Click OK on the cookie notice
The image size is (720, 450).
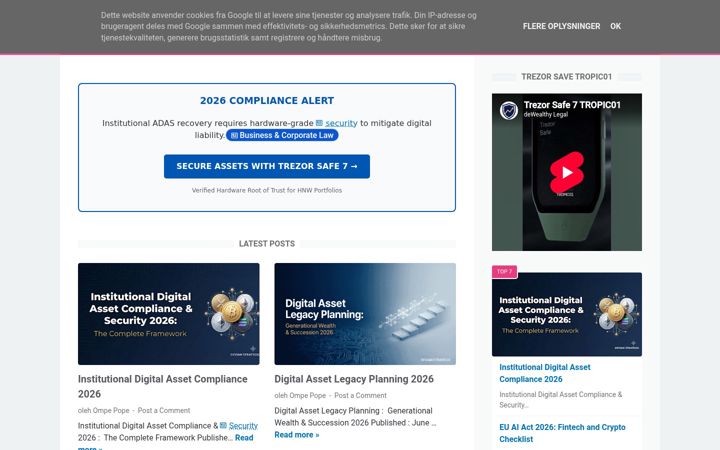coord(615,26)
